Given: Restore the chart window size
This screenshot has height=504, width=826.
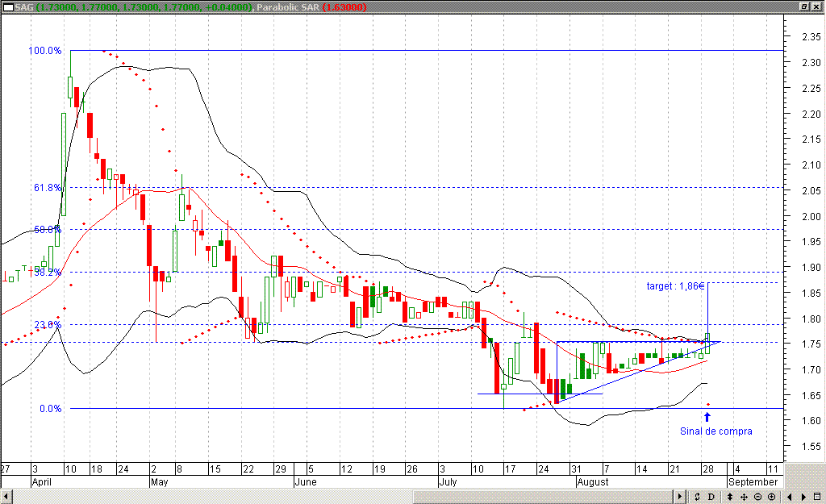Looking at the screenshot, I should [804, 6].
